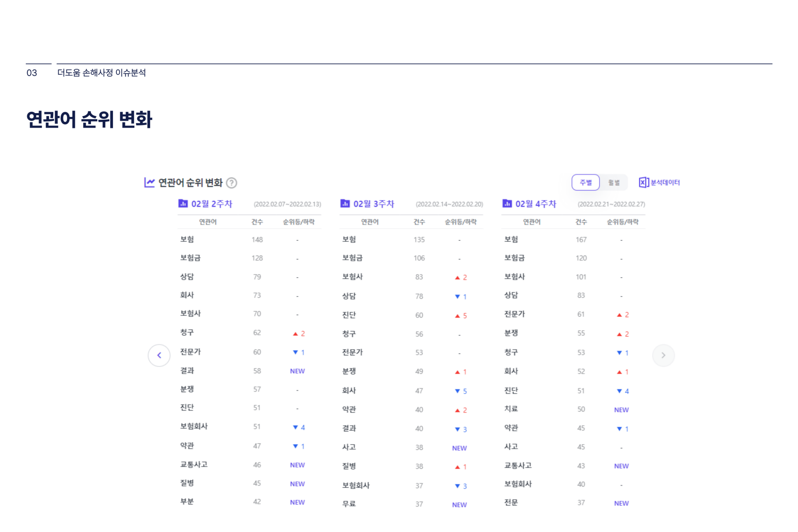This screenshot has height=532, width=798.
Task: Switch to 주별 weekly view
Action: [586, 182]
